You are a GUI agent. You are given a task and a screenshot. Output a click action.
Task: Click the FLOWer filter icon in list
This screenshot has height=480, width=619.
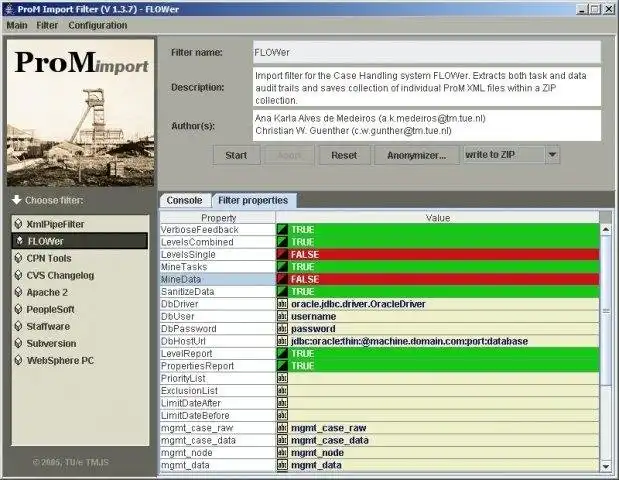coord(19,241)
